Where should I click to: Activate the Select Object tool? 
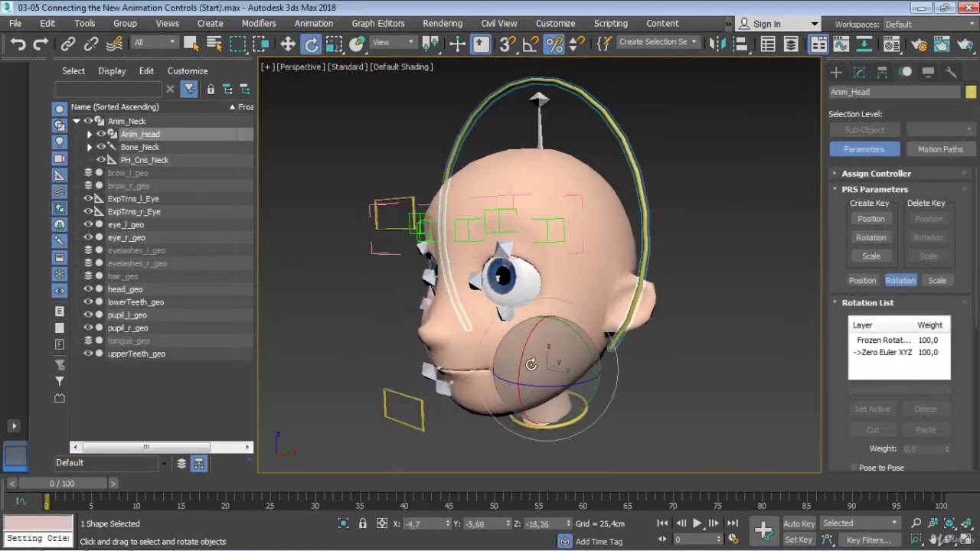tap(191, 44)
